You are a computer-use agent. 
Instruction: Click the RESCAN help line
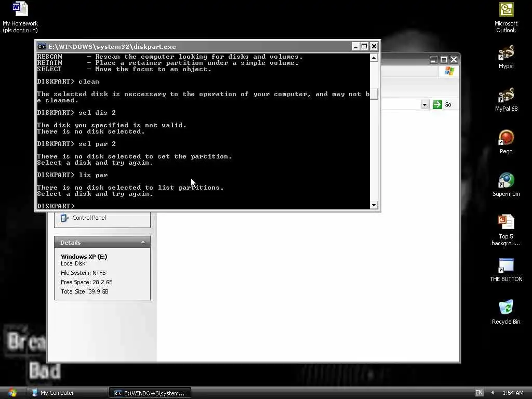click(170, 57)
